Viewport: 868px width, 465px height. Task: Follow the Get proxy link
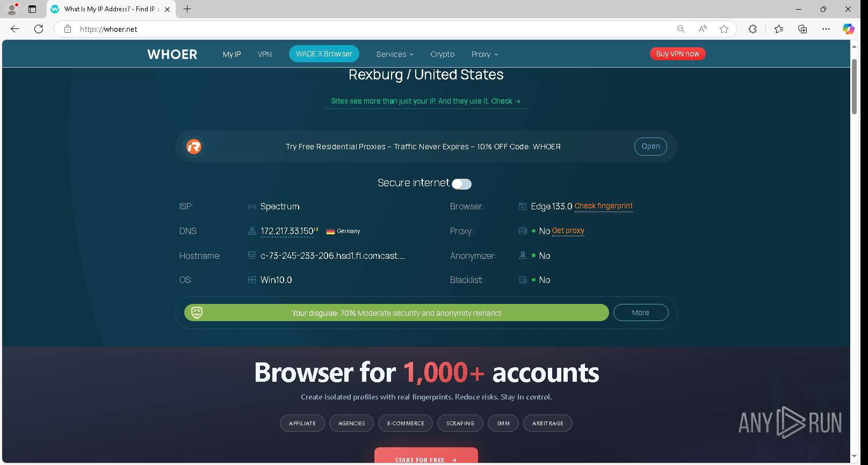568,231
